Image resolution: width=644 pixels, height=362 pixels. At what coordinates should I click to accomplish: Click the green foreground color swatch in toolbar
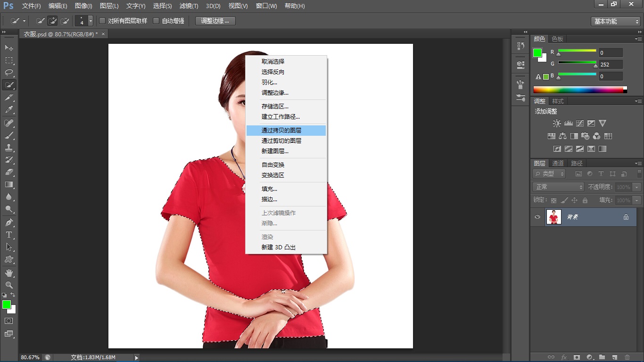(x=6, y=304)
